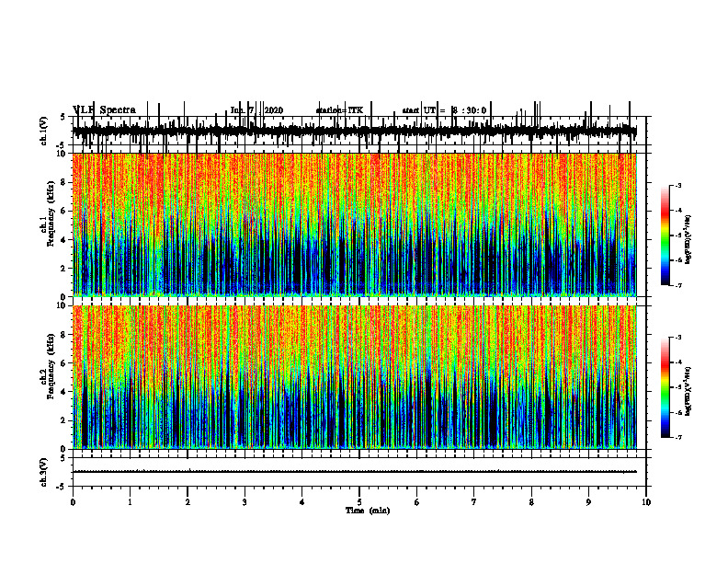Click the ch.3 flat voltage trace
The height and width of the screenshot is (563, 728).
(354, 472)
